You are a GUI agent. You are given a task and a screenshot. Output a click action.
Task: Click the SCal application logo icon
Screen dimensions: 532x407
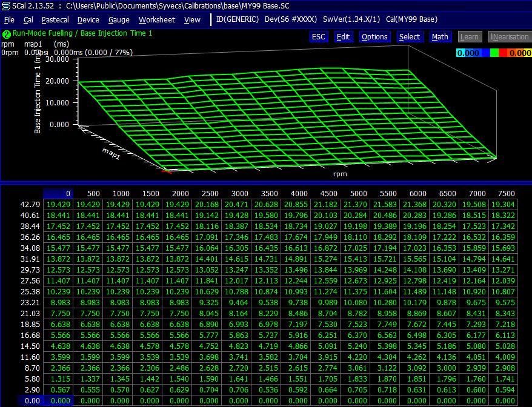tap(6, 5)
